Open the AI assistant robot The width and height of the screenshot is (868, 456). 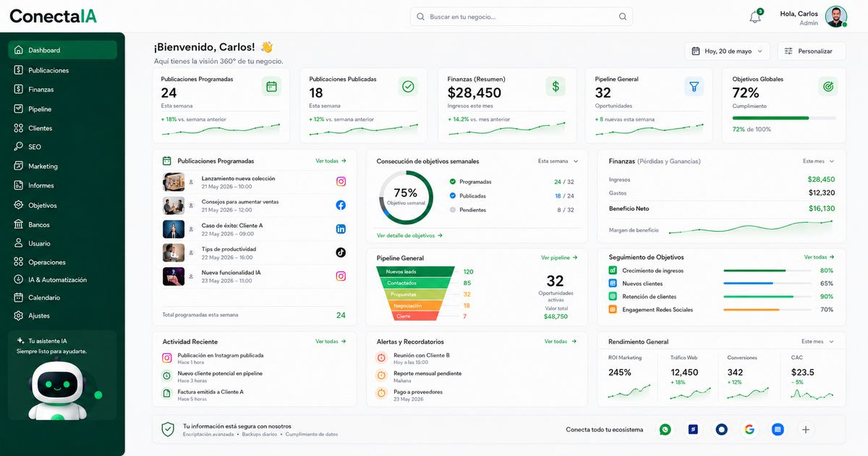click(57, 389)
